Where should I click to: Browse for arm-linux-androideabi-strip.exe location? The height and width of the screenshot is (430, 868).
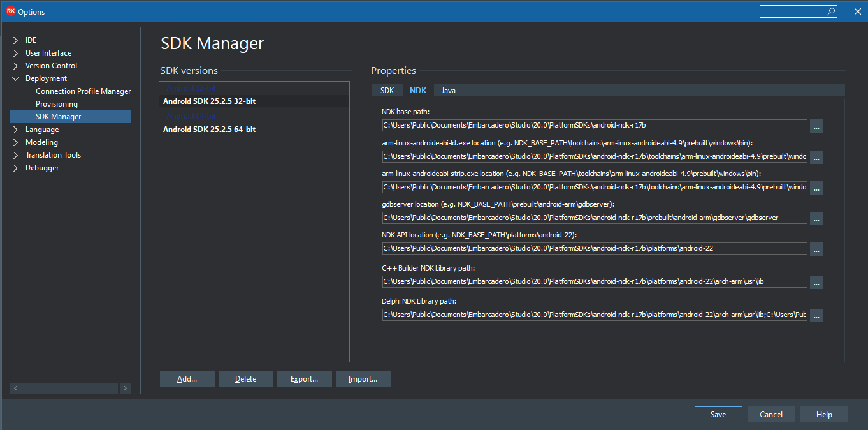[x=817, y=188]
